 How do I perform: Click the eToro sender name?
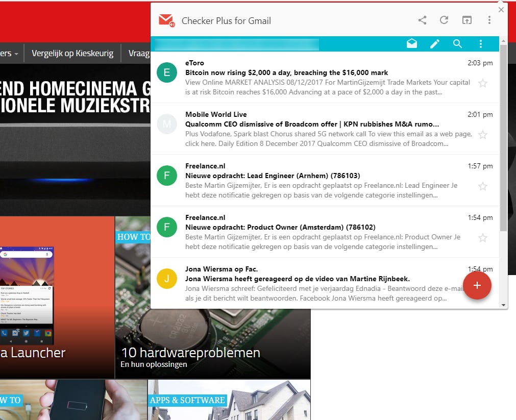(x=194, y=63)
